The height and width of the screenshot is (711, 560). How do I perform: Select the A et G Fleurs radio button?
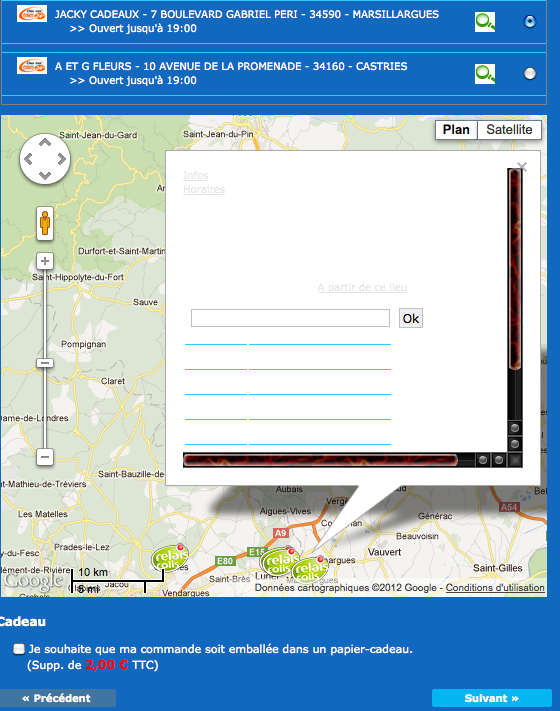coord(530,73)
